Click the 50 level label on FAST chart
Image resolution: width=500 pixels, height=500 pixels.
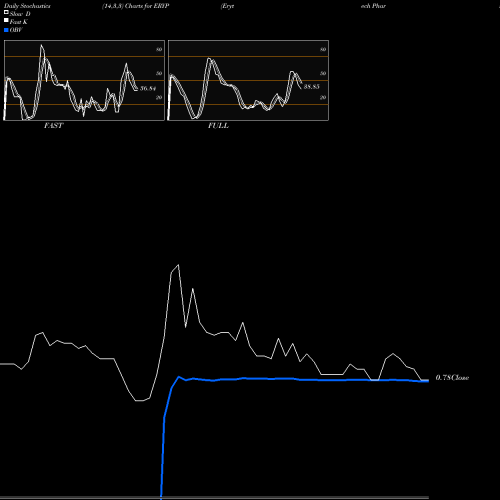click(159, 73)
